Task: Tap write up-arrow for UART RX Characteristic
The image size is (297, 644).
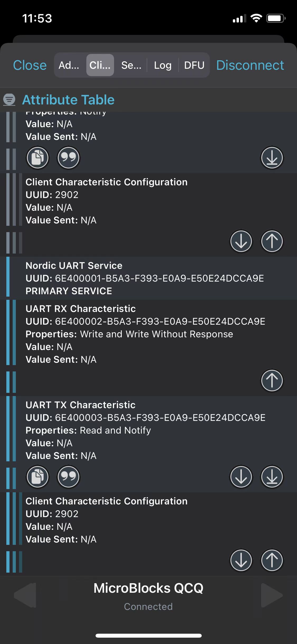Action: (272, 380)
